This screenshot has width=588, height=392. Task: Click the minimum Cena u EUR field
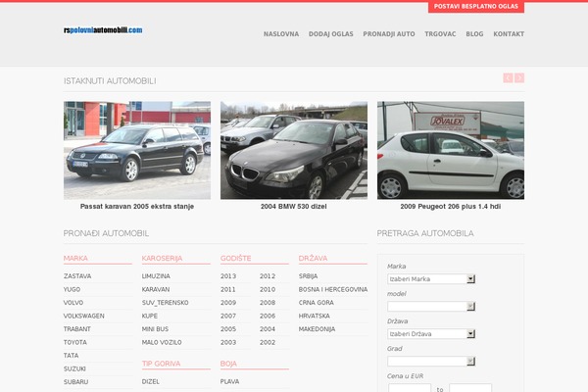click(x=410, y=388)
